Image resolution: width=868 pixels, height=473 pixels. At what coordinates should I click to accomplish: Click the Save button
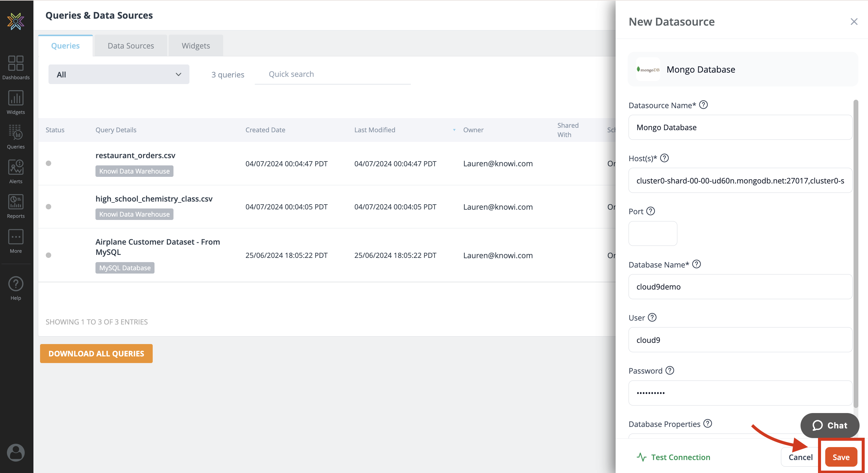[x=841, y=457]
